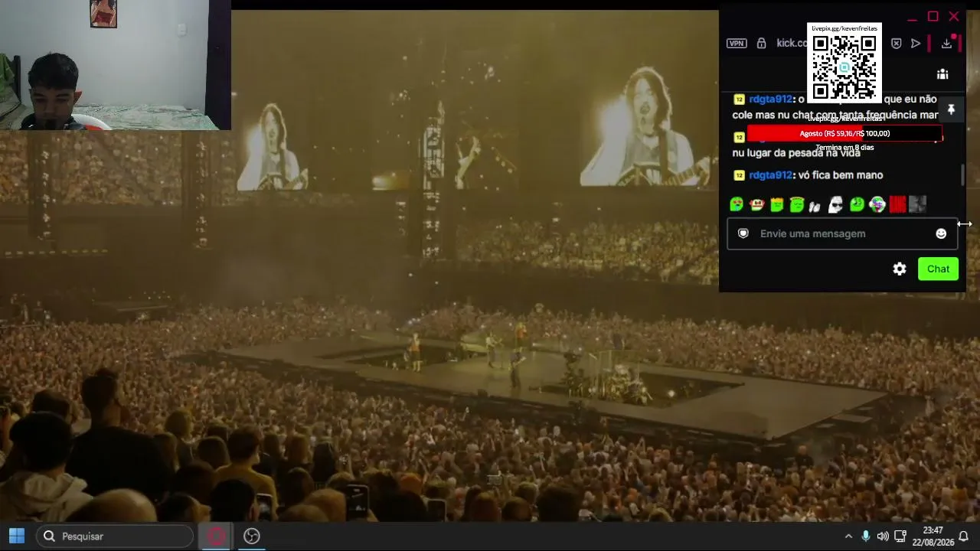Close the browser window
Screen dimensions: 980x551
click(953, 17)
